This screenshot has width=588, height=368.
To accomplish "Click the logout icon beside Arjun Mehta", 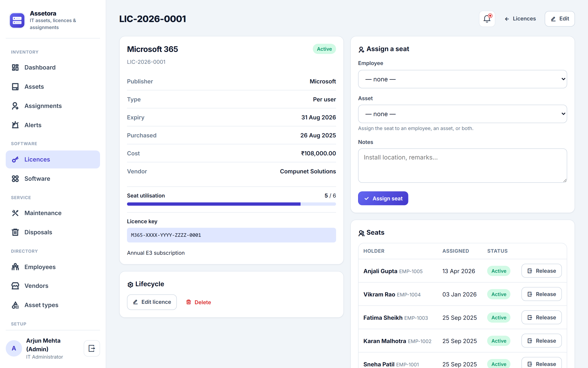I will click(92, 348).
